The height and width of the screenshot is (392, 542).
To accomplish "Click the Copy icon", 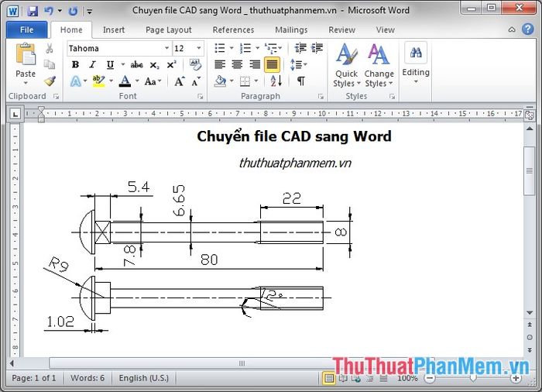I will (x=50, y=65).
